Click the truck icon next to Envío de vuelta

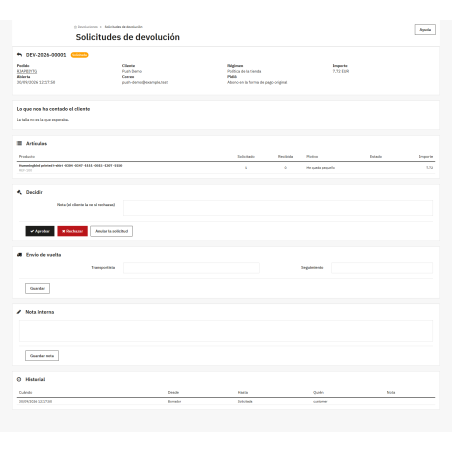[x=19, y=255]
